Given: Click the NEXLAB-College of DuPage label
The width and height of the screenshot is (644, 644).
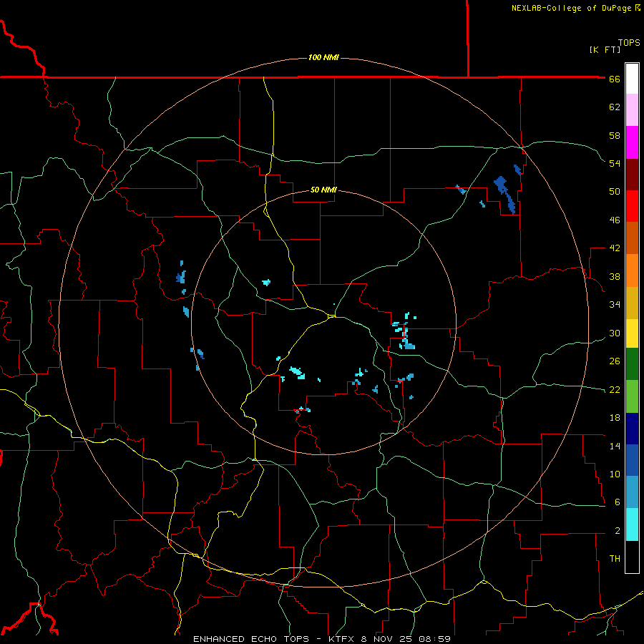Looking at the screenshot, I should pos(572,8).
